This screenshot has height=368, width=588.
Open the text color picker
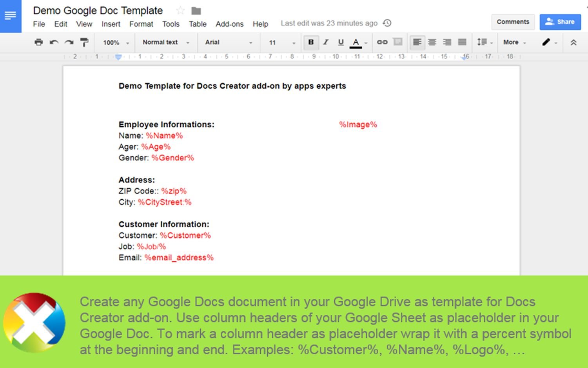pyautogui.click(x=356, y=42)
